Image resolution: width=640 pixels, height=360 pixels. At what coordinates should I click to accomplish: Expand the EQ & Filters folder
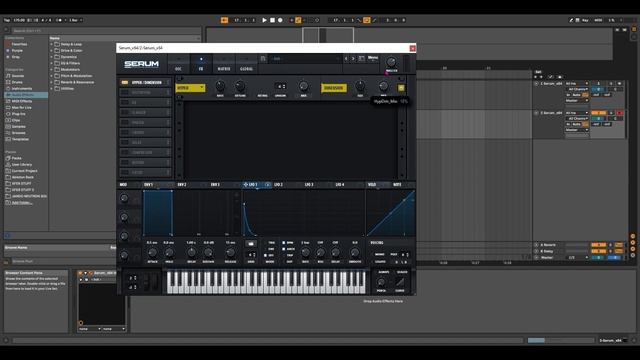tap(52, 63)
